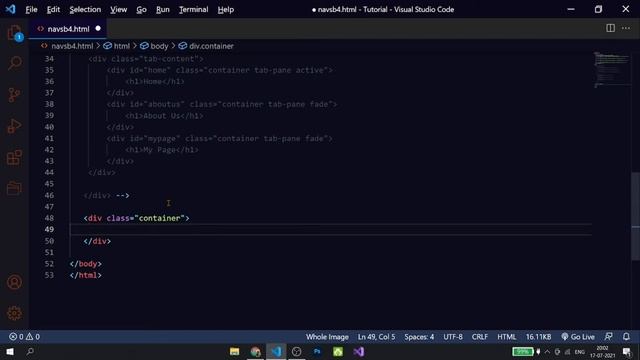640x360 pixels.
Task: Open the Extensions view
Action: coord(14,157)
